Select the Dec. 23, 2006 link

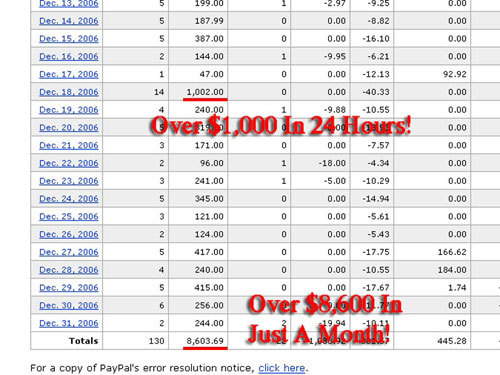click(69, 181)
